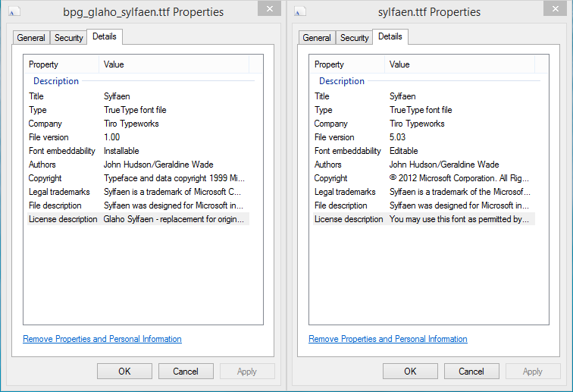Click Value column header in sylfaen.ttf window
This screenshot has width=573, height=392.
460,64
